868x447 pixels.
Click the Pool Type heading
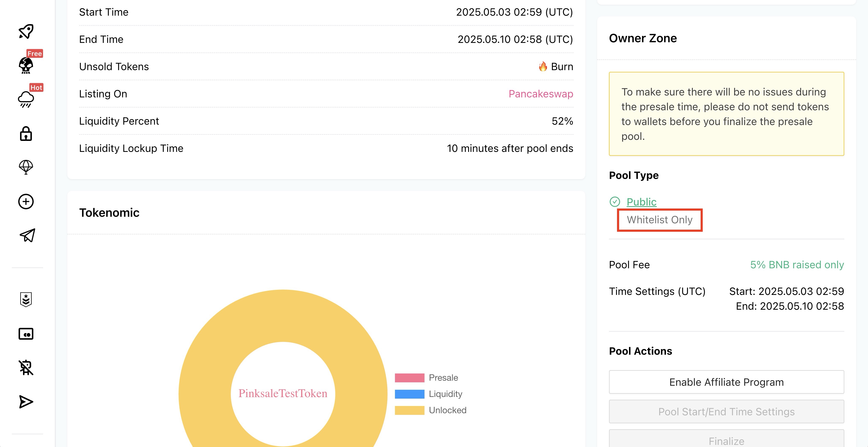(634, 175)
